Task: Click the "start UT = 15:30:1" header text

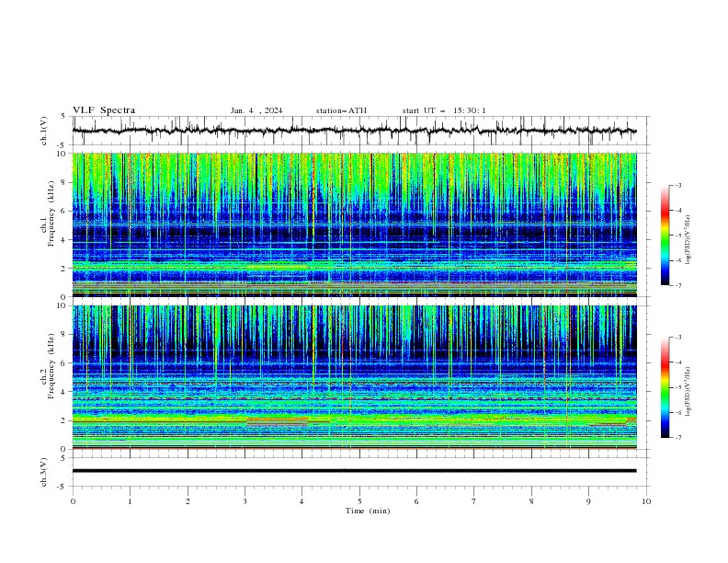Action: click(444, 110)
